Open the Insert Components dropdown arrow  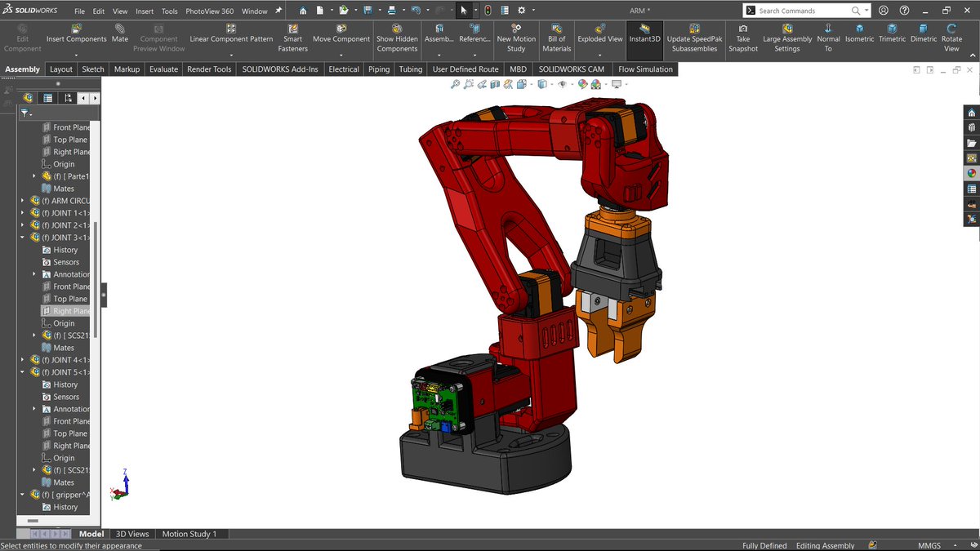(76, 56)
